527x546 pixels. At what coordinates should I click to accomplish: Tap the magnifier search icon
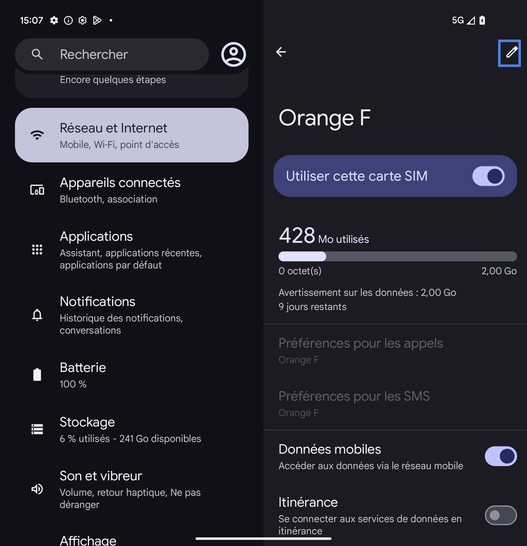[37, 54]
